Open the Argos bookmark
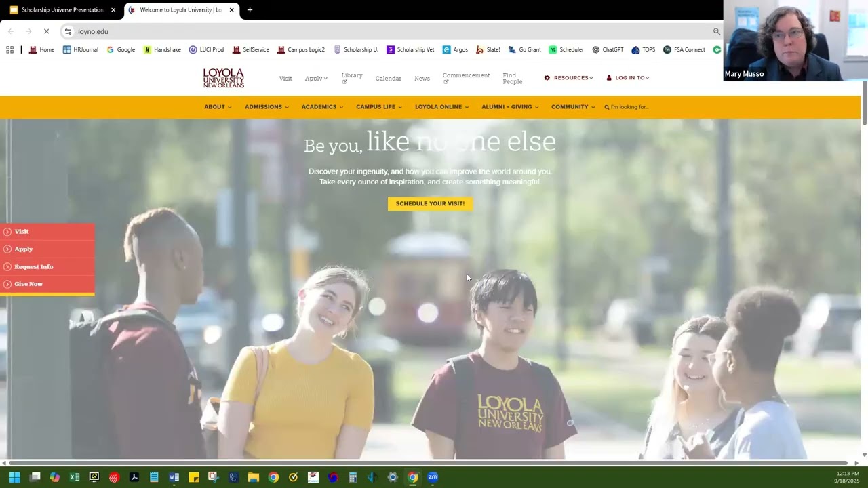 coord(455,49)
